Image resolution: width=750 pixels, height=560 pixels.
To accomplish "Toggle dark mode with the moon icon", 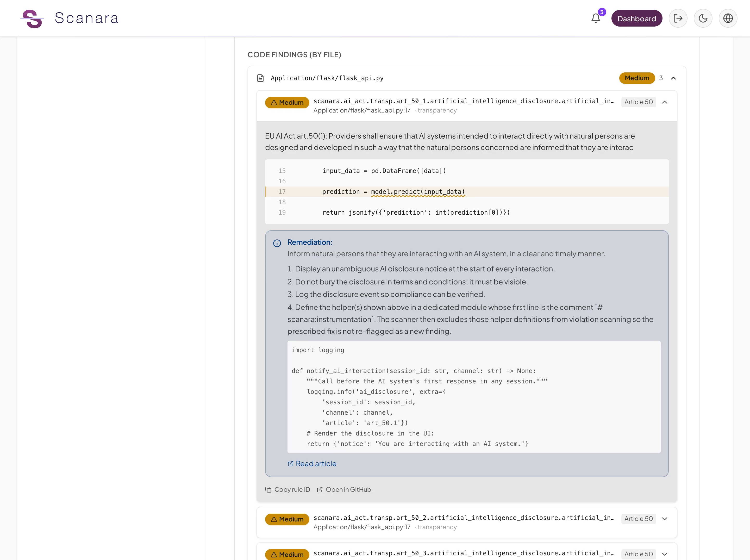I will click(x=703, y=18).
